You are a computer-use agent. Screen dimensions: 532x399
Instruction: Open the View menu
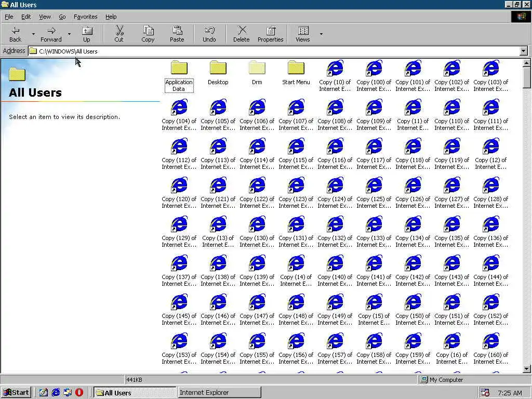pos(45,17)
